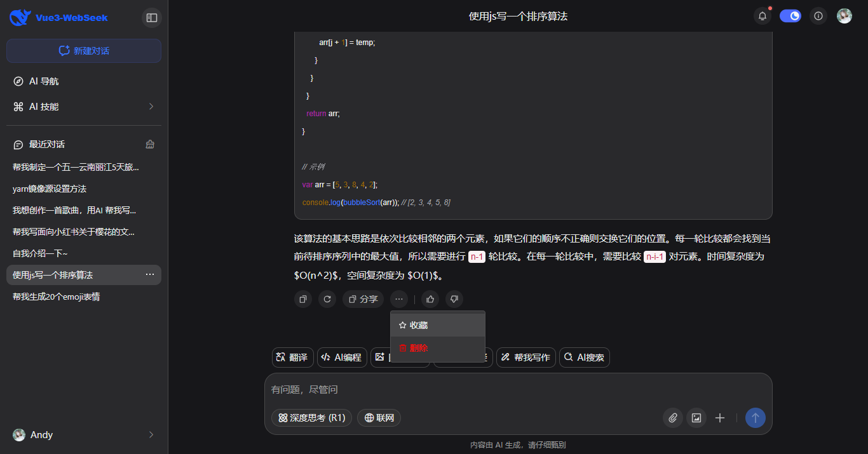The image size is (868, 454).
Task: Expand the AI 技能 section
Action: [x=83, y=107]
